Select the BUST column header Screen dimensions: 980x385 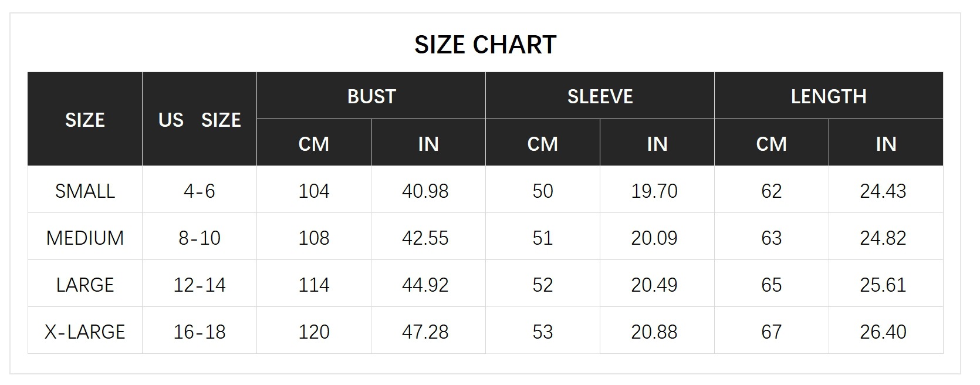pos(371,96)
